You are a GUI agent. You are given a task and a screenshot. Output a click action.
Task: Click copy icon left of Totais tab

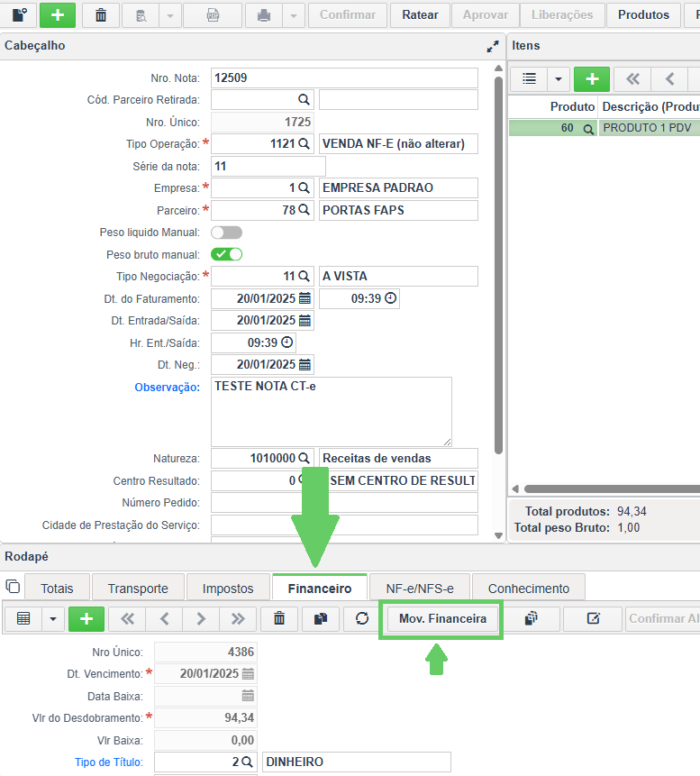tap(13, 586)
